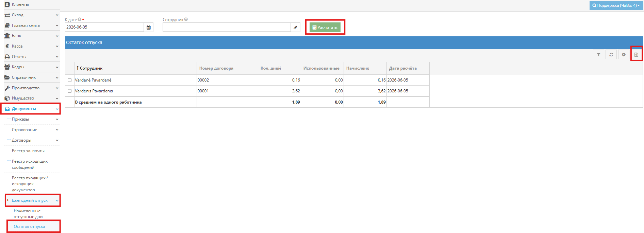Click the Склад arrows icon
The image size is (644, 233).
pos(7,15)
